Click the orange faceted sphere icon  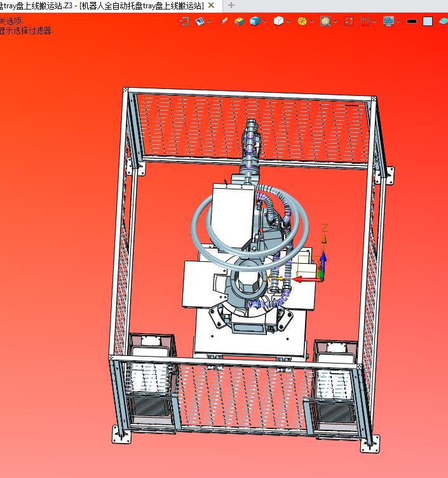[302, 22]
